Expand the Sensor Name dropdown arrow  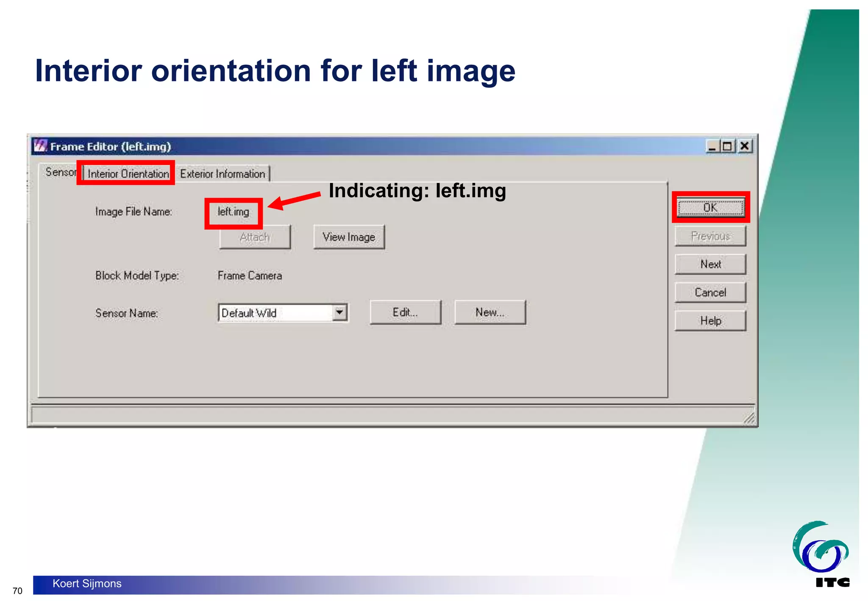339,313
